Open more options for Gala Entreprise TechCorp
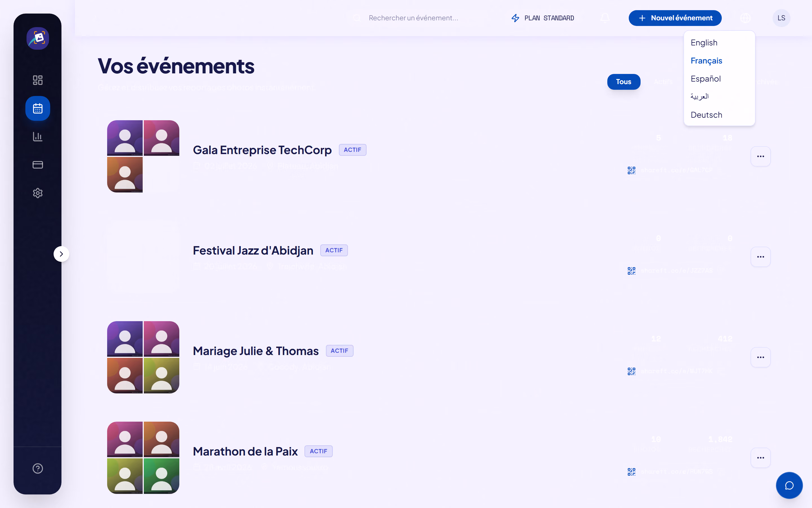This screenshot has width=812, height=508. [x=761, y=156]
